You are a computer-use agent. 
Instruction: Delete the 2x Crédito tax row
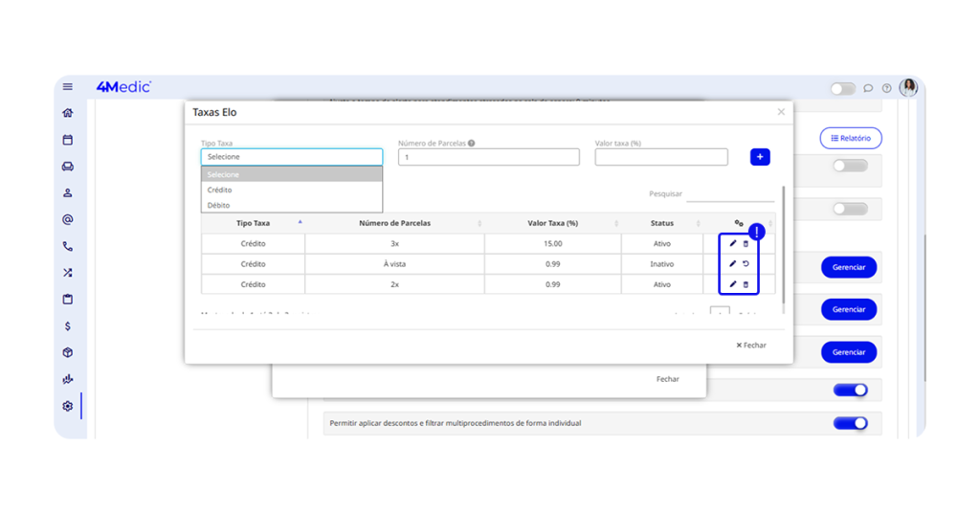pos(746,284)
